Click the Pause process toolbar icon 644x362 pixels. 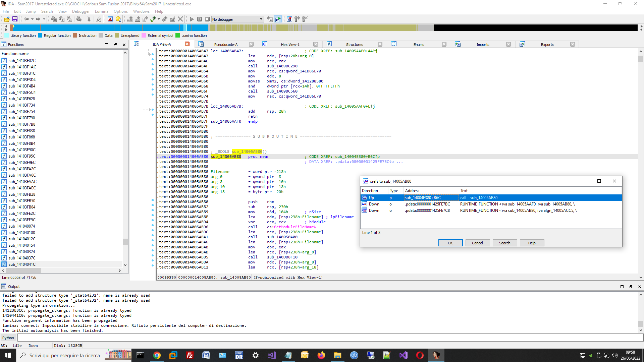[200, 19]
